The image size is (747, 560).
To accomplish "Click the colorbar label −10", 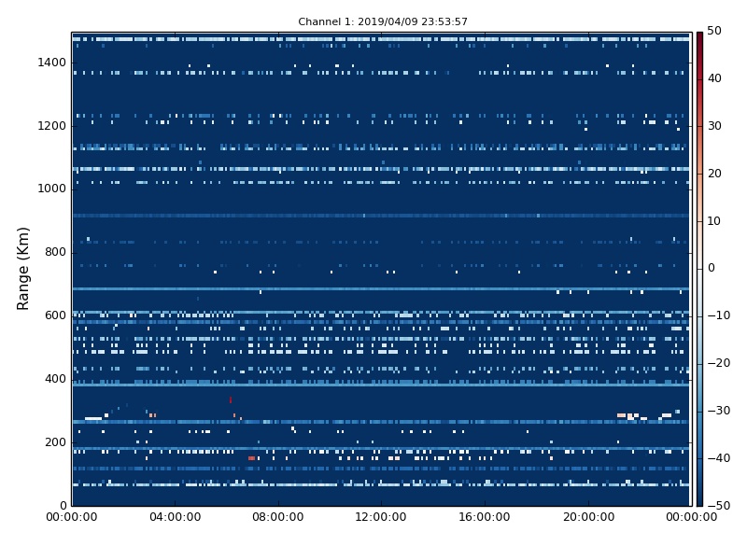I will pos(718,315).
